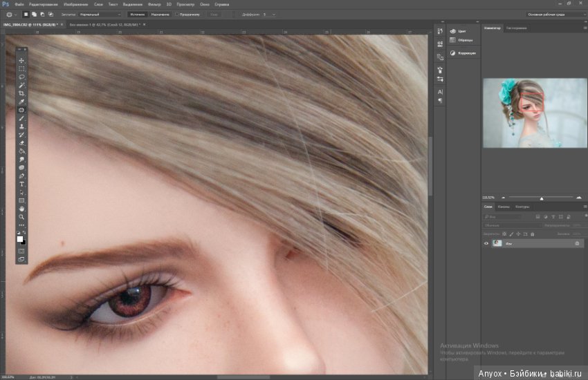This screenshot has width=588, height=380.
Task: Select the Pen tool
Action: click(21, 176)
